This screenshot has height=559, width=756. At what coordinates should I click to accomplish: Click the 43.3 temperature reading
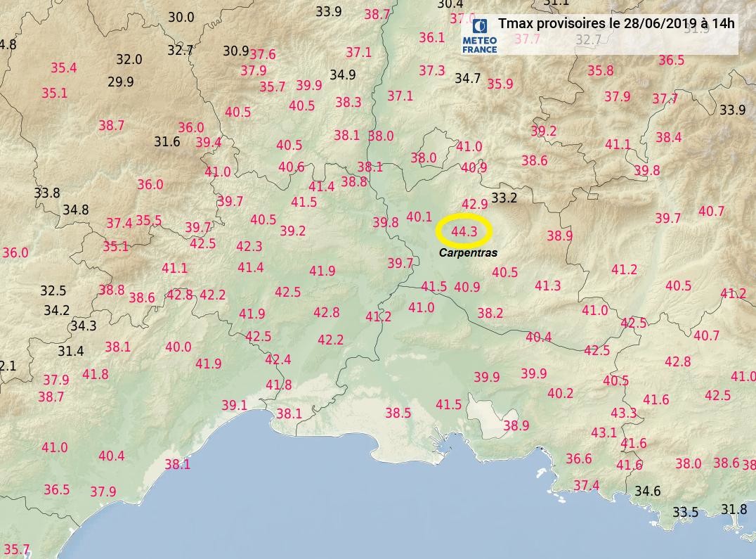(624, 413)
